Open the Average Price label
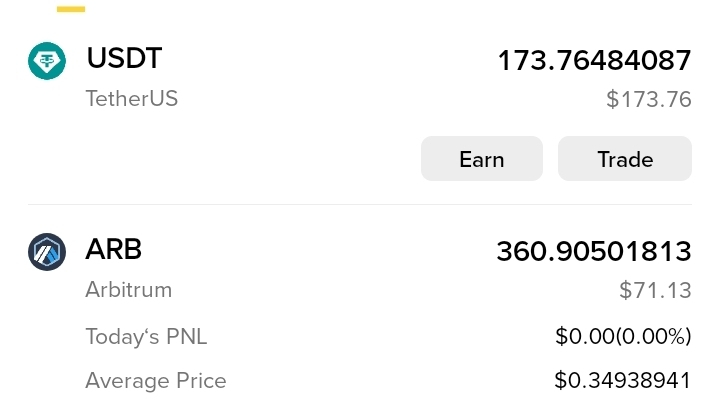 click(x=156, y=381)
